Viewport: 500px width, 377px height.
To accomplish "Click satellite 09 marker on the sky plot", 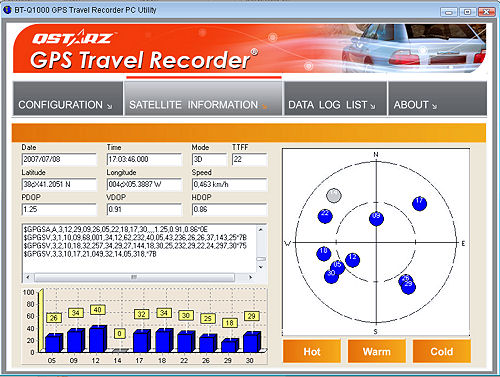I will tap(376, 219).
